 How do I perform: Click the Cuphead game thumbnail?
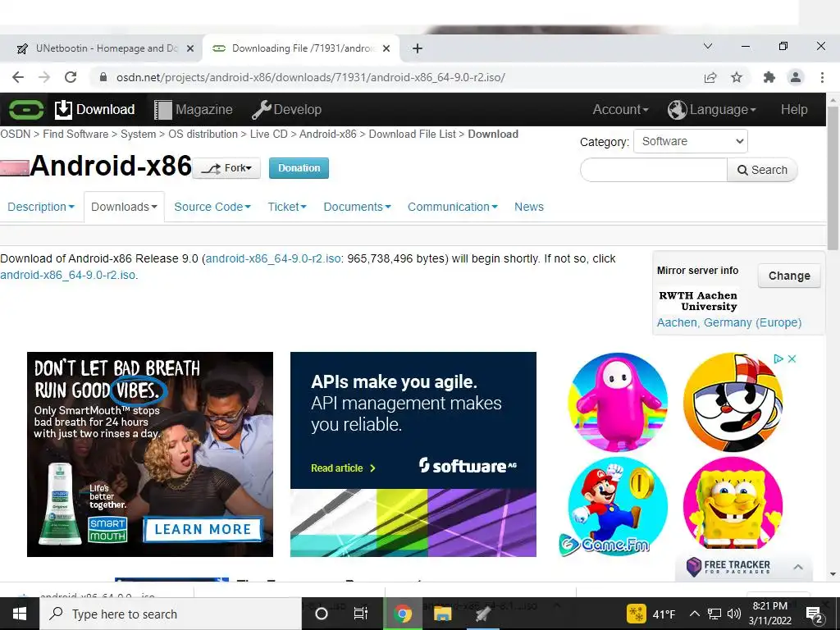click(x=733, y=402)
